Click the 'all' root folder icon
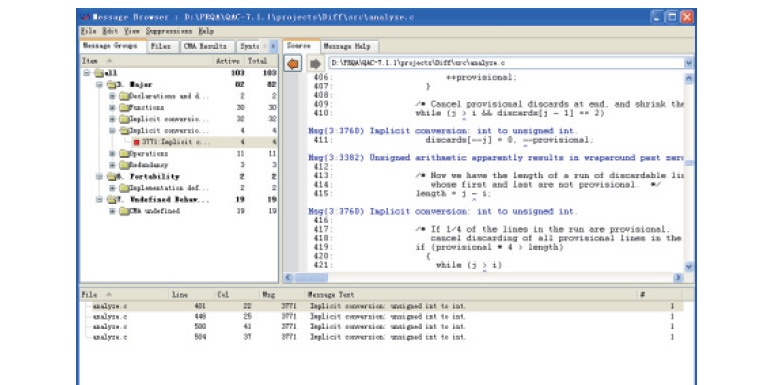The image size is (770, 385). 99,73
